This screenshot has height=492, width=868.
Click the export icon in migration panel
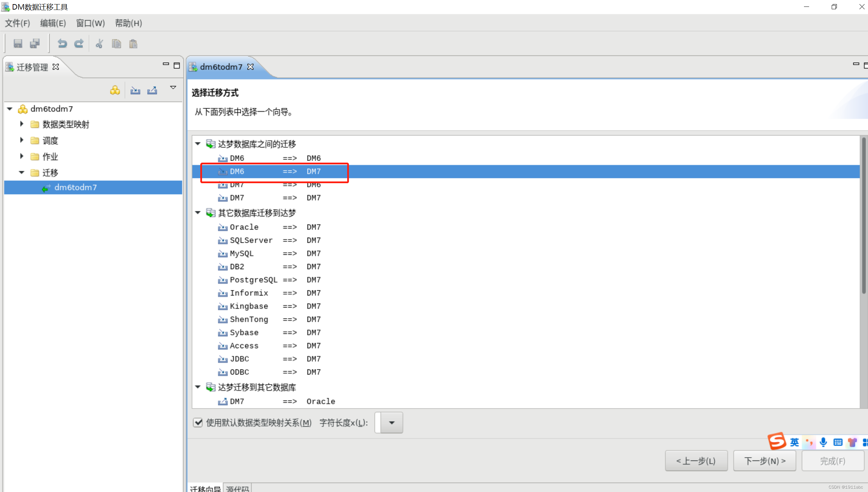(x=152, y=90)
